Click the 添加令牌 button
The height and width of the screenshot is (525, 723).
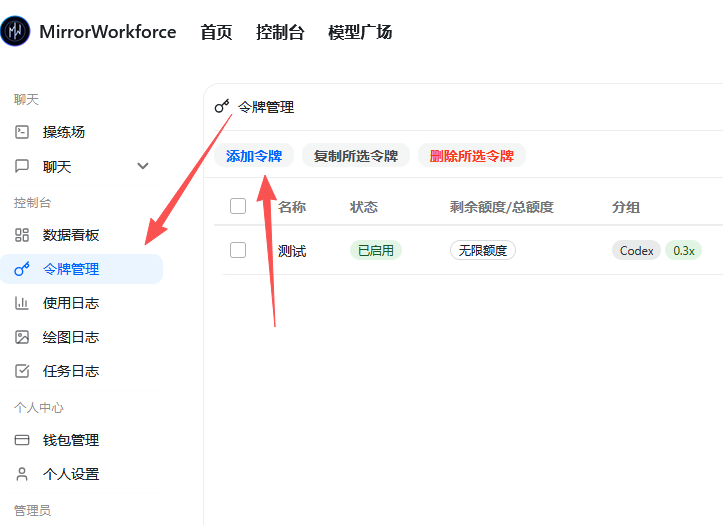[x=254, y=156]
